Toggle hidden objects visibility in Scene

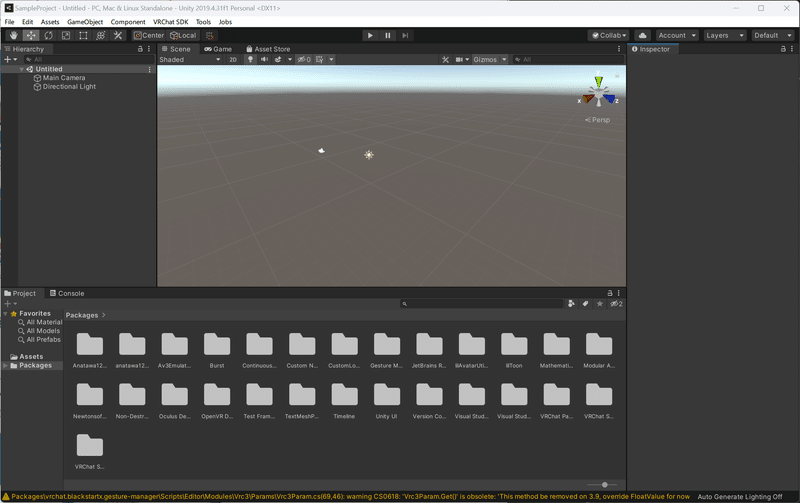(x=304, y=60)
